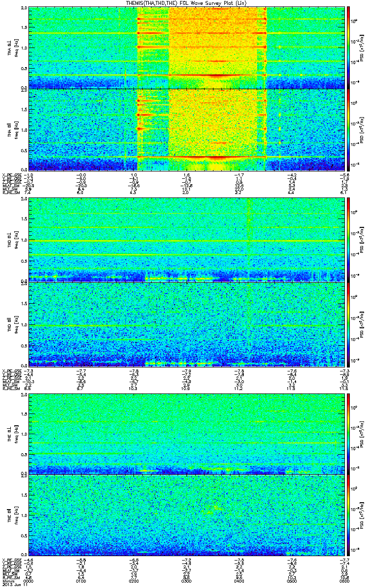Click the PSD color bar beside THE BL

pyautogui.click(x=348, y=434)
